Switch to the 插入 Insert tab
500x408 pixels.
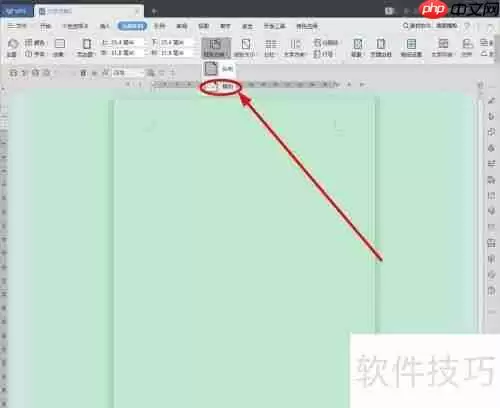point(104,26)
